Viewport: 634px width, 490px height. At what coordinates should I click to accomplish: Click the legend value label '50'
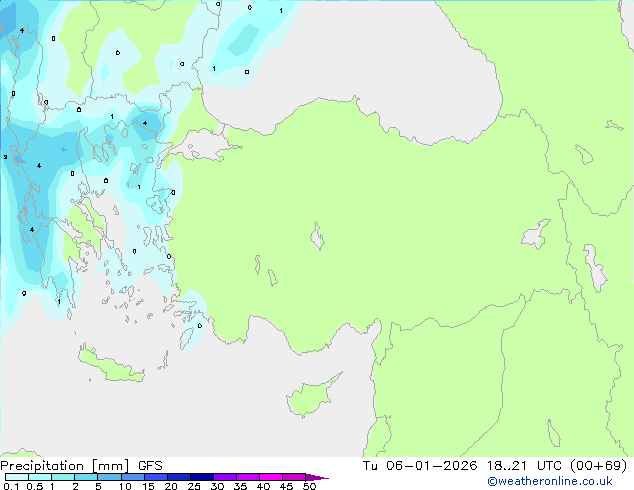(309, 486)
